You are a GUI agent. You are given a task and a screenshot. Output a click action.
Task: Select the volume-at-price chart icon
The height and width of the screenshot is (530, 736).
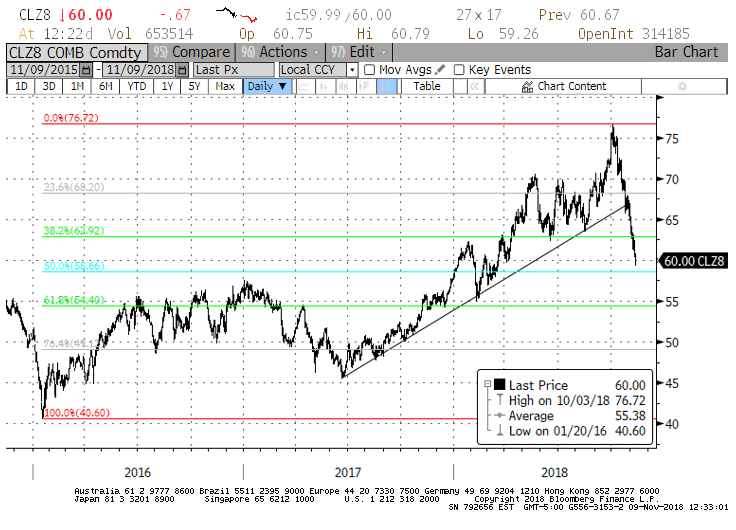pyautogui.click(x=364, y=87)
